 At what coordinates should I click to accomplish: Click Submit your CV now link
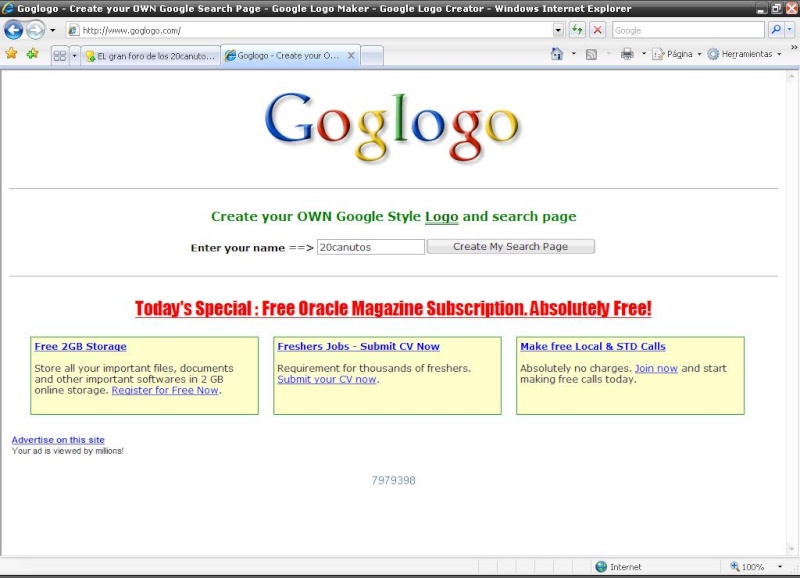tap(327, 380)
